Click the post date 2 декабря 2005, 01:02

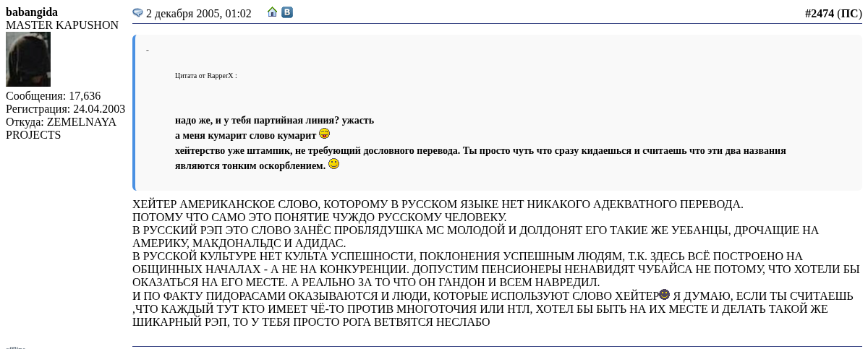coord(198,14)
